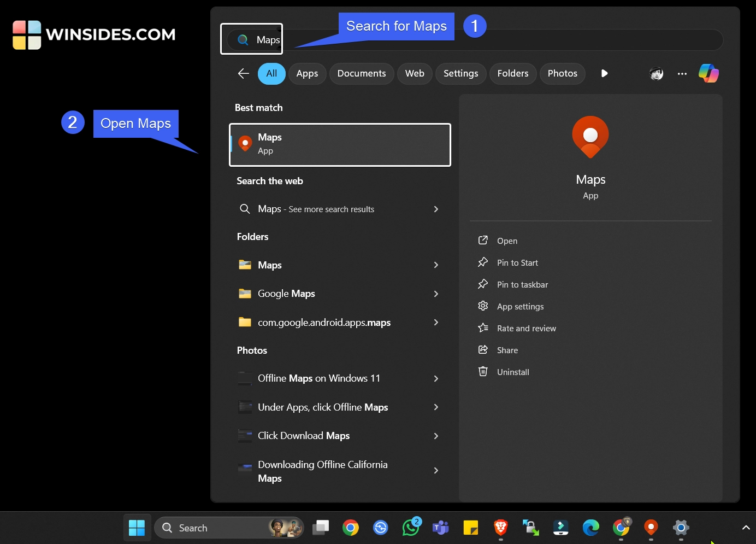Click Open in the Maps preview pane
Screen dimensions: 756x544
click(507, 241)
